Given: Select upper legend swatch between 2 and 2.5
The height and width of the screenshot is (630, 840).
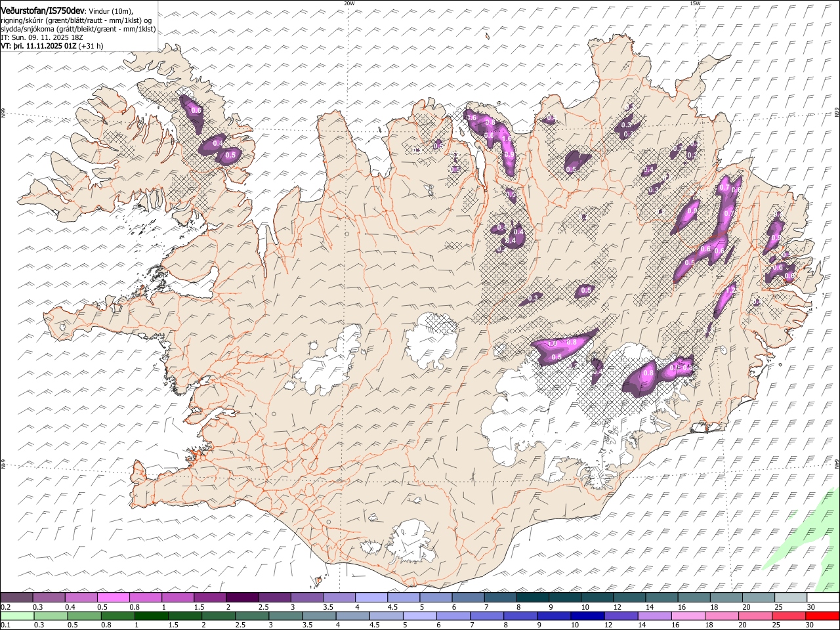Looking at the screenshot, I should coord(242,597).
